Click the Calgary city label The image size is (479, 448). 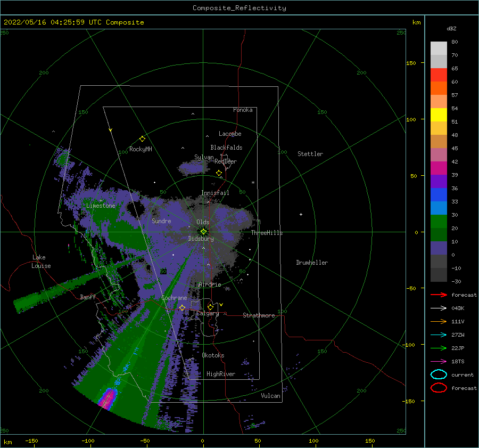pyautogui.click(x=208, y=313)
